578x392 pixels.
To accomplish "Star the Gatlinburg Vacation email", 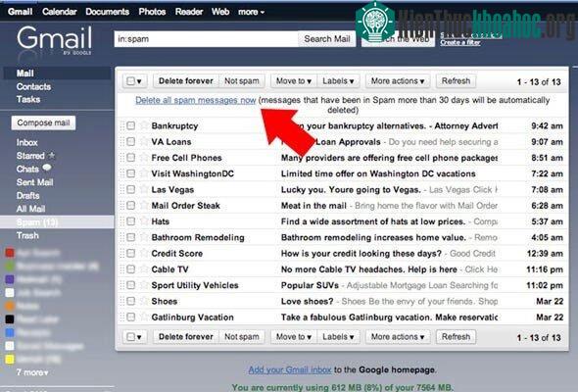I will coord(144,317).
